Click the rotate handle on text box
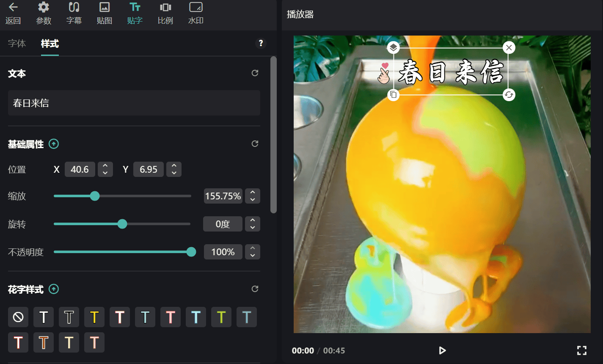Viewport: 603px width, 364px height. [509, 95]
